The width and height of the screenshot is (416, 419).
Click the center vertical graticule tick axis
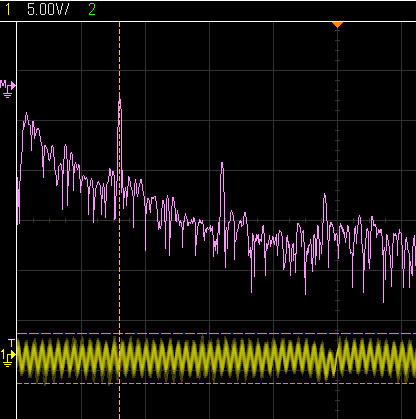click(x=338, y=220)
